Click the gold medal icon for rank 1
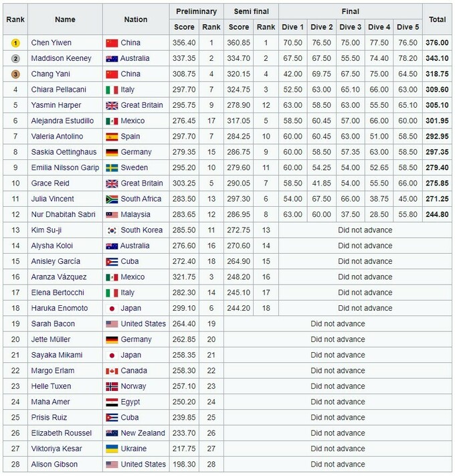Screen dimensions: 455x476 click(15, 43)
